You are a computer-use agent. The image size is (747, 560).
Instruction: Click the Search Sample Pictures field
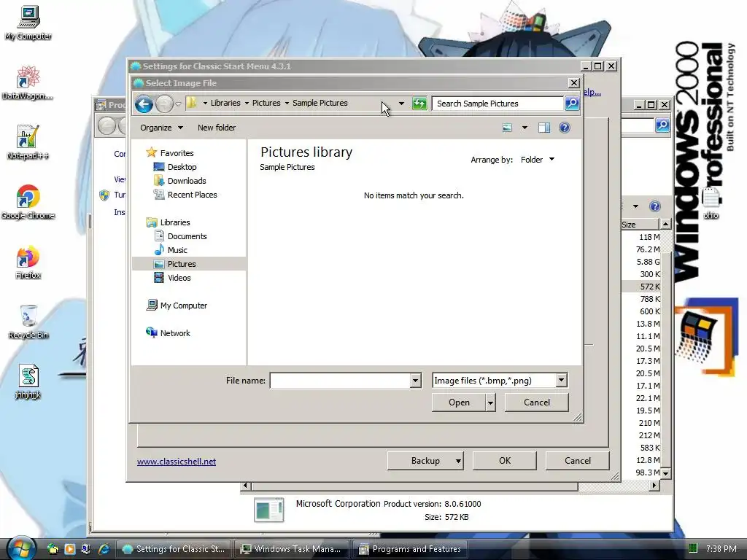[x=498, y=104]
